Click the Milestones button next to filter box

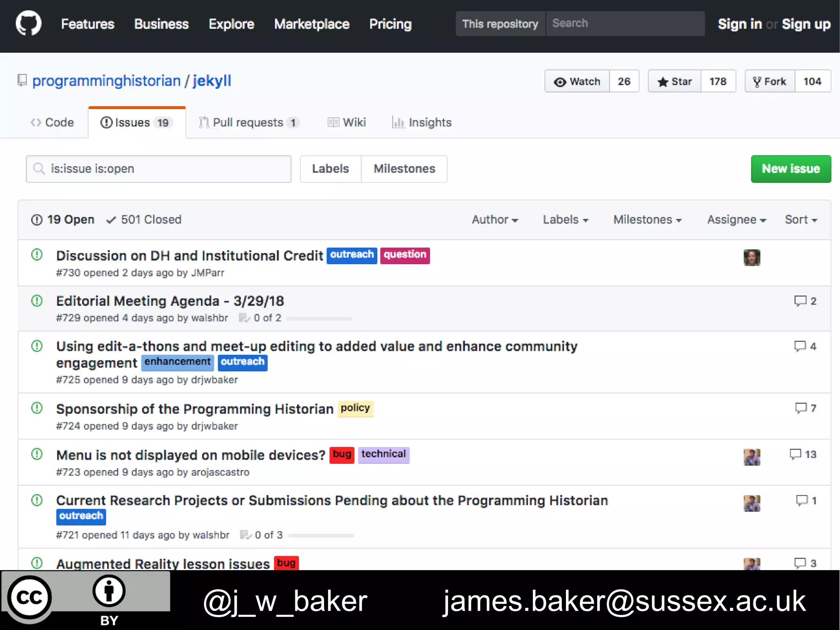coord(404,169)
